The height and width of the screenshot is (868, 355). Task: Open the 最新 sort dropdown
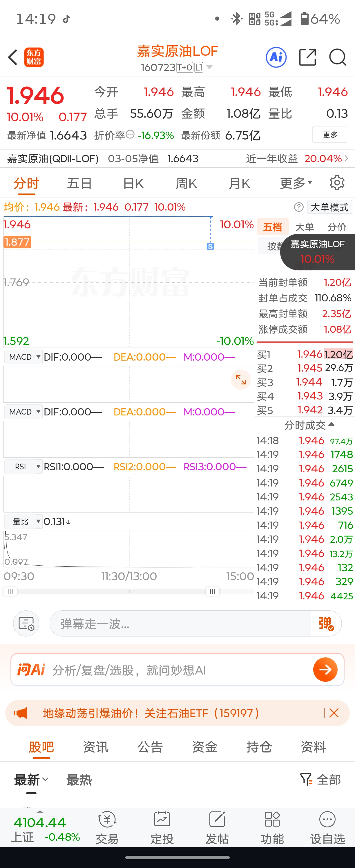pyautogui.click(x=31, y=780)
